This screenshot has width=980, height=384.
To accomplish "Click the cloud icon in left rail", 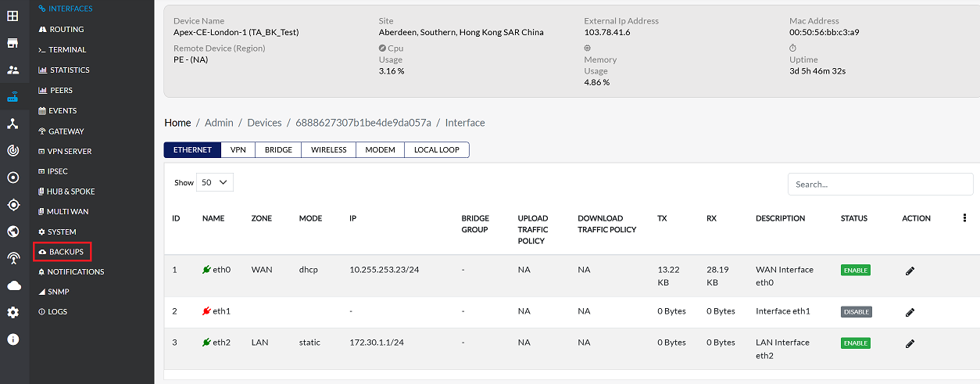I will coord(13,285).
